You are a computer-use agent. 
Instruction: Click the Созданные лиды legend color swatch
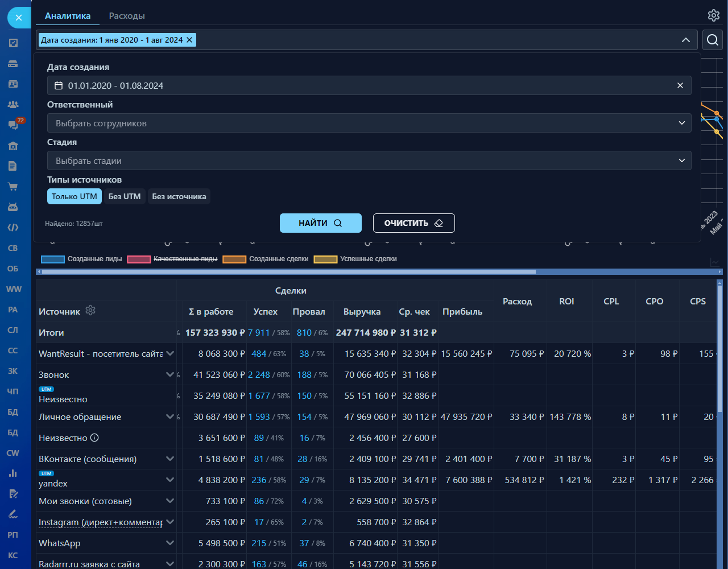pos(53,259)
